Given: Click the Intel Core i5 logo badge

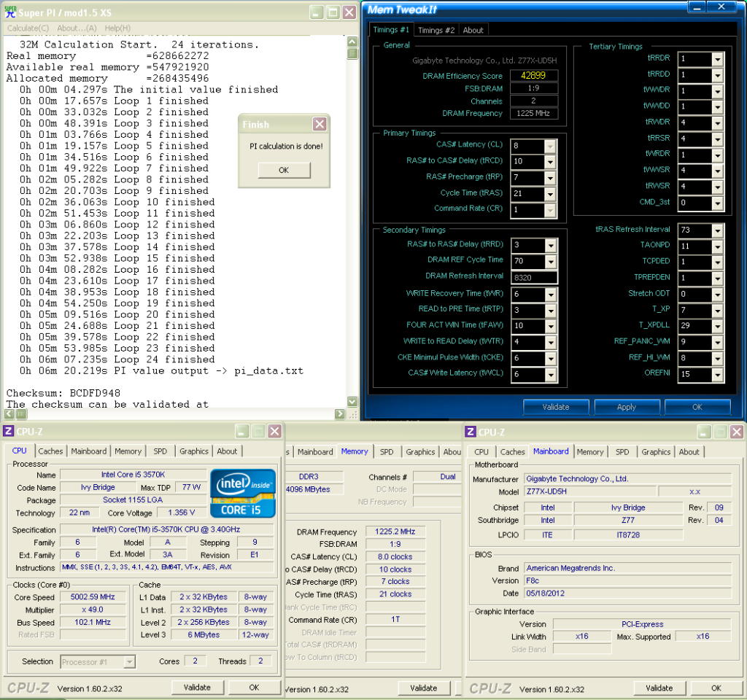Looking at the screenshot, I should [x=243, y=494].
